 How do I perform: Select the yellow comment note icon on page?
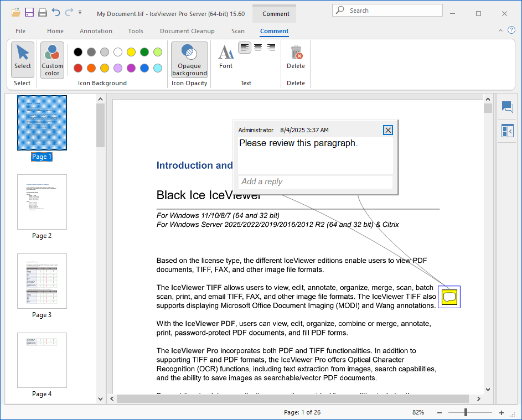coord(449,297)
